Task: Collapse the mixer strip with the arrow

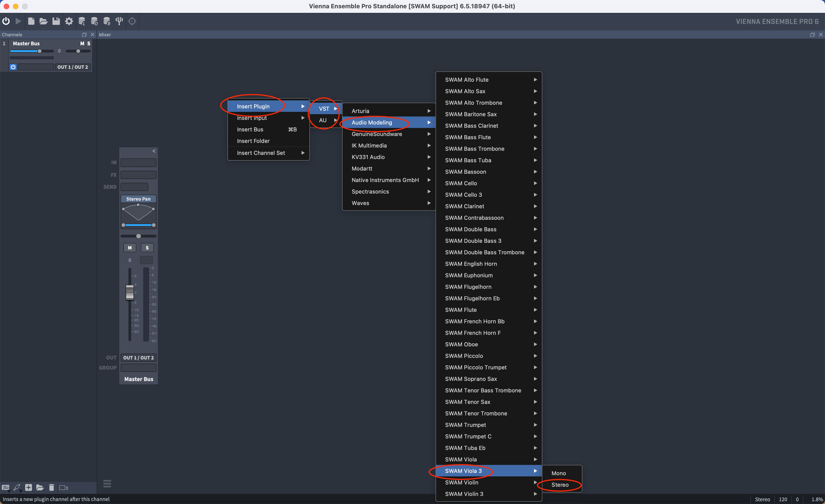Action: click(154, 151)
